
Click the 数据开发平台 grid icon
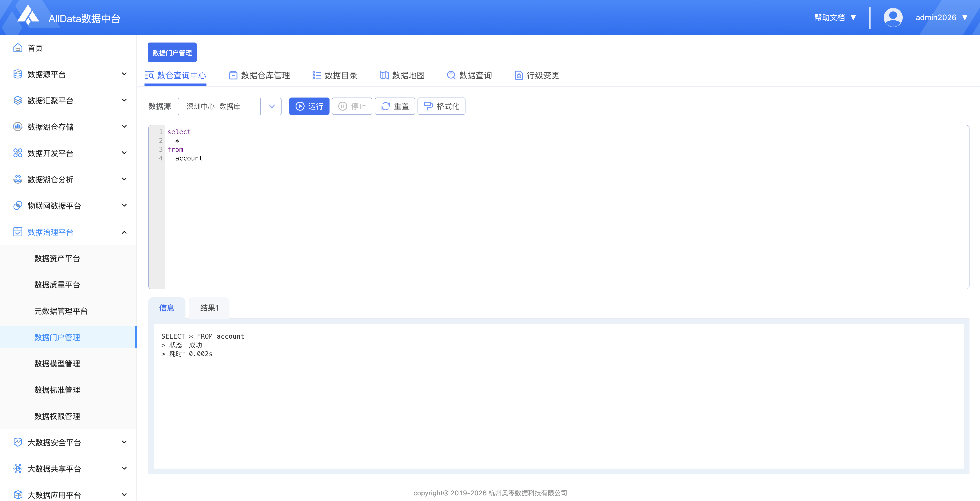point(18,153)
